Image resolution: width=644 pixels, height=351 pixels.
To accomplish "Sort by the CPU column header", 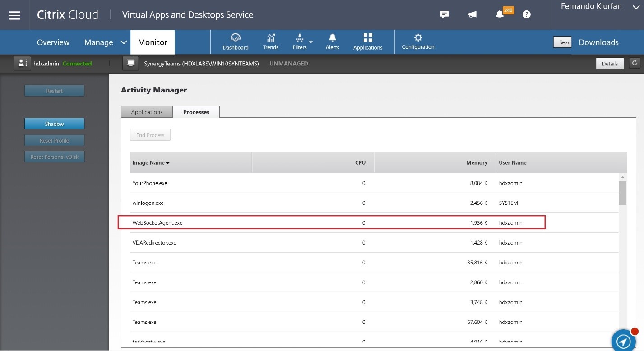I will 313,162.
